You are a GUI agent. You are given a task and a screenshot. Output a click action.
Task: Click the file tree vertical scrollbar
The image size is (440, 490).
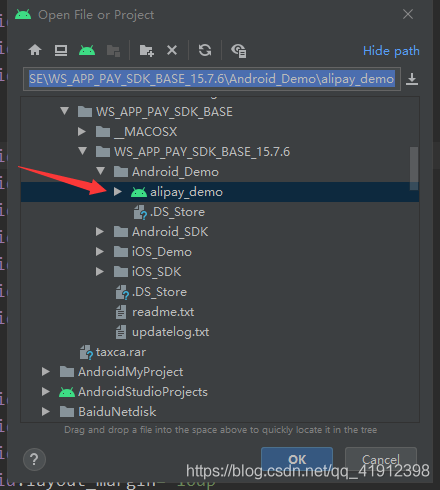click(x=414, y=169)
